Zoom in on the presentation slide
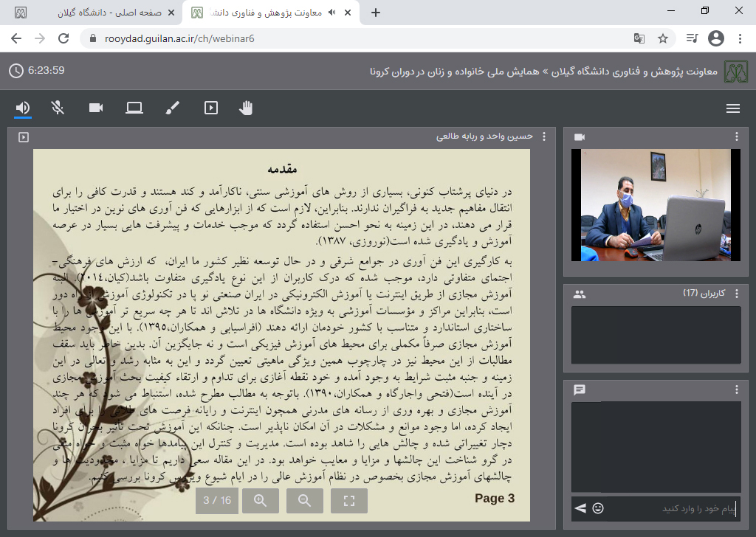 point(260,500)
